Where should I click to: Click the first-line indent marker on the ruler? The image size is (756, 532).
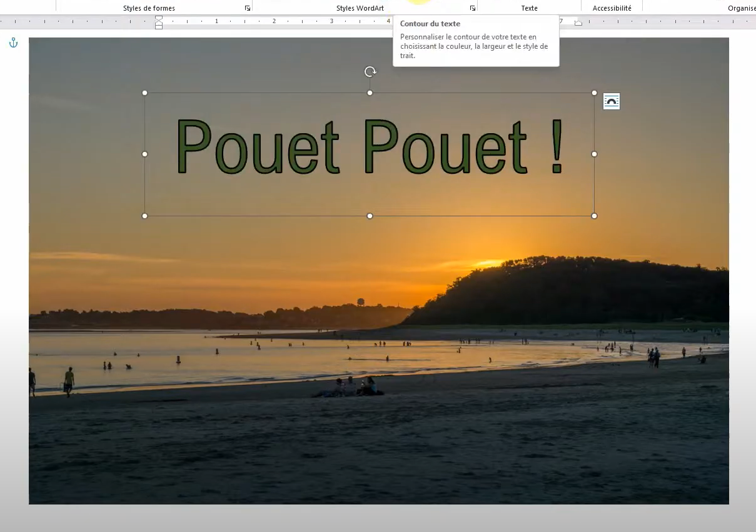point(159,19)
